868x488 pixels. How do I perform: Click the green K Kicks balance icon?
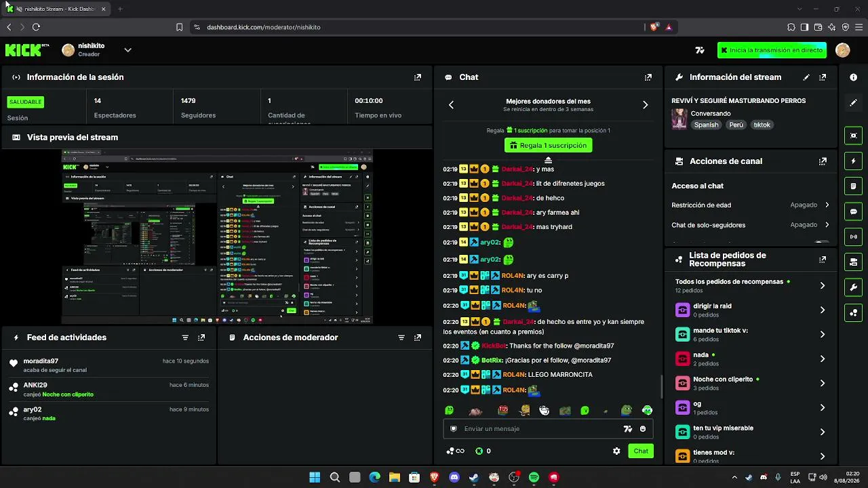(479, 451)
